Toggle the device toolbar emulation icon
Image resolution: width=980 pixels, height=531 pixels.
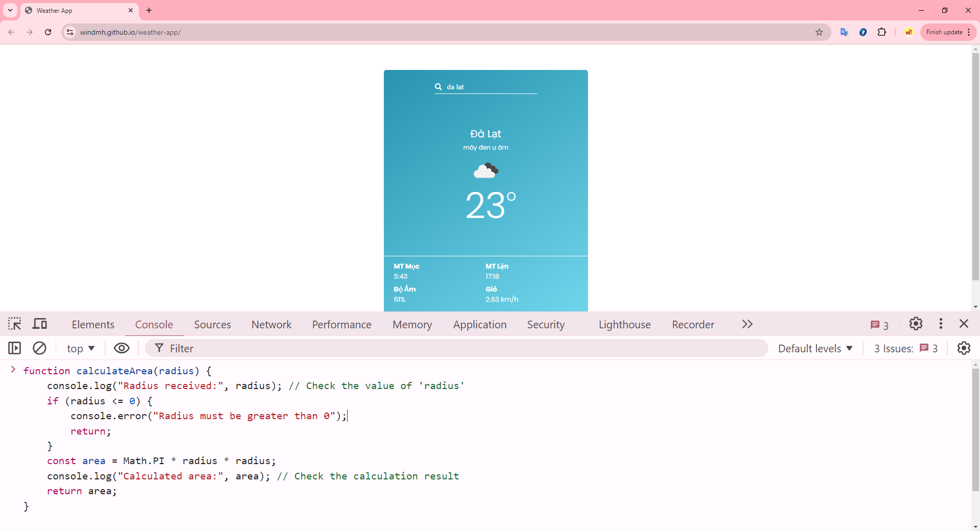[x=40, y=324]
